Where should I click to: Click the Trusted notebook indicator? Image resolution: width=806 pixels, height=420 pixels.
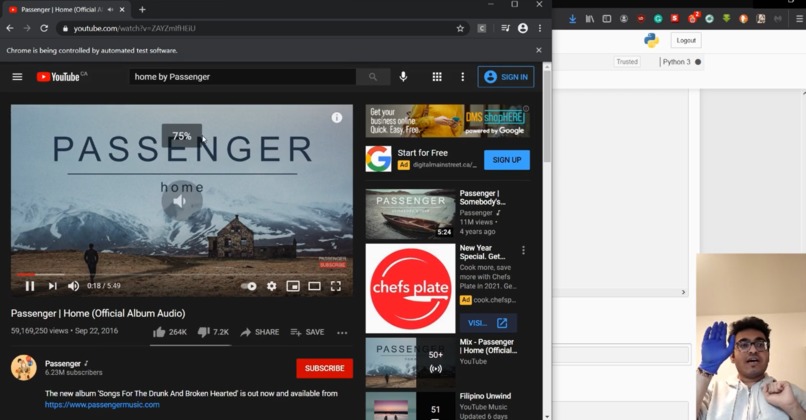[627, 62]
